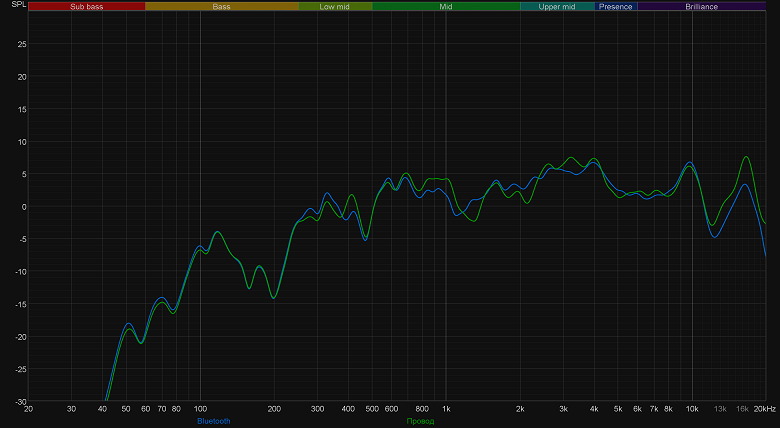Toggle the Bluetooth curve legend label

click(x=214, y=421)
